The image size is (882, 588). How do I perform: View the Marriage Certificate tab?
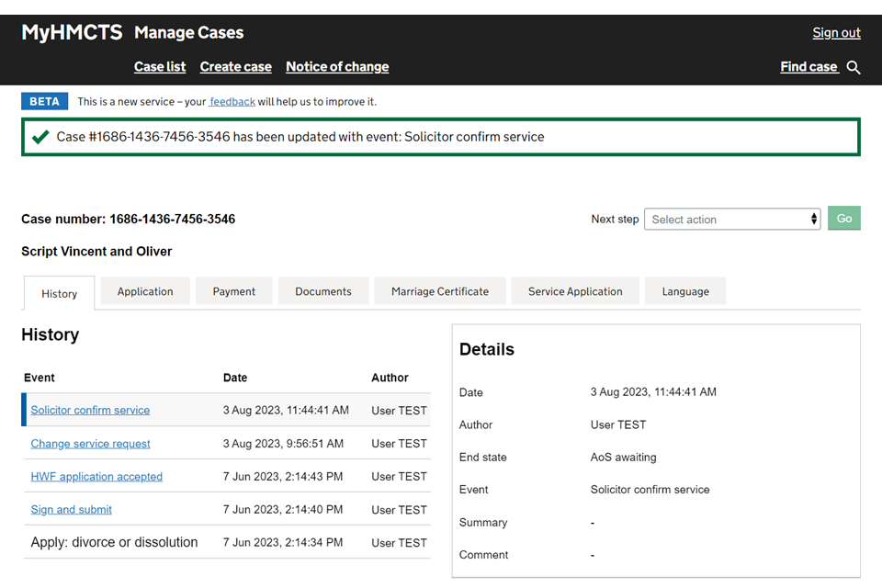[440, 291]
